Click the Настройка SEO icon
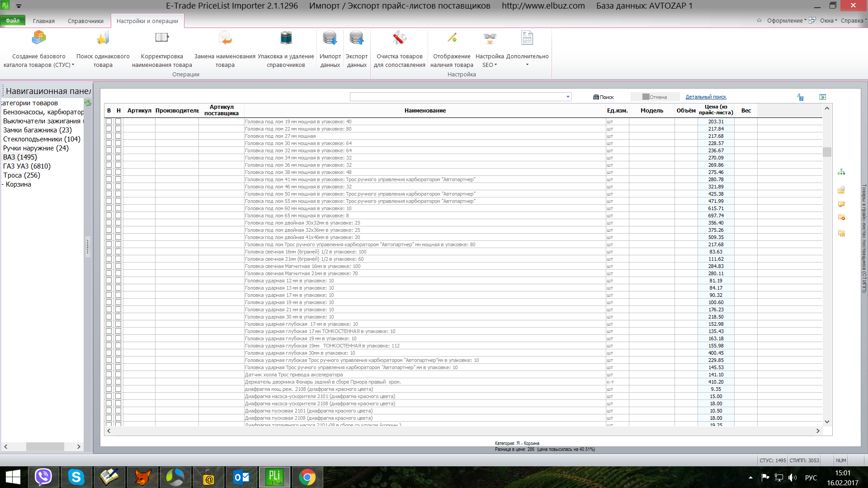The height and width of the screenshot is (488, 868). click(490, 38)
